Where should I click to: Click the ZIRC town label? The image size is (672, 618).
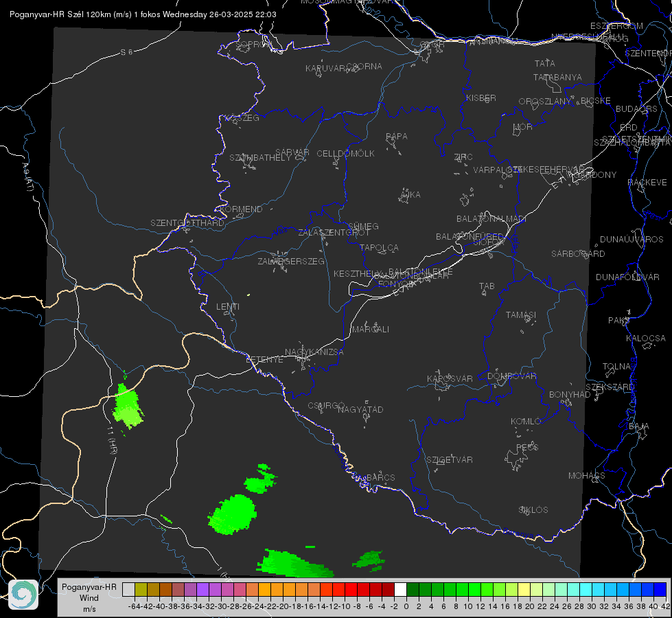tap(463, 157)
